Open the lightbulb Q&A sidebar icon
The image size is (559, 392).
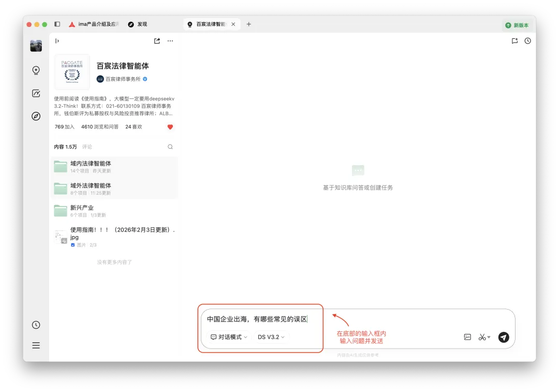pos(36,70)
